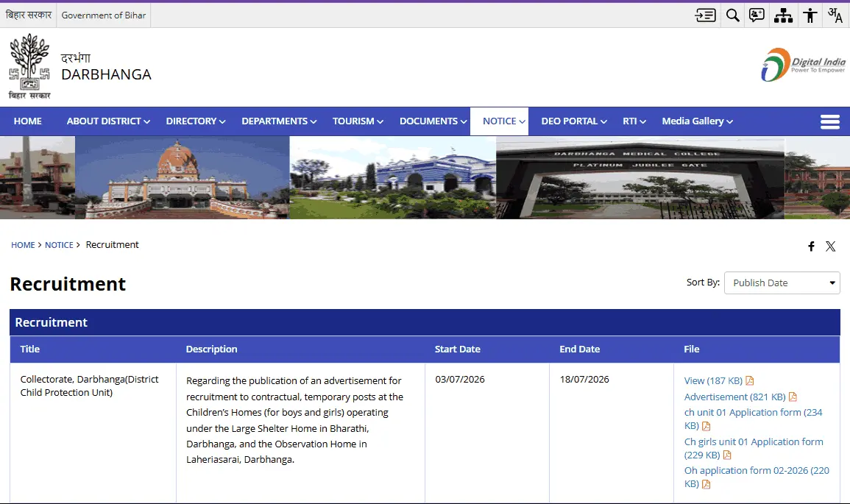Click the Digital India logo
Image resolution: width=850 pixels, height=504 pixels.
click(x=803, y=65)
